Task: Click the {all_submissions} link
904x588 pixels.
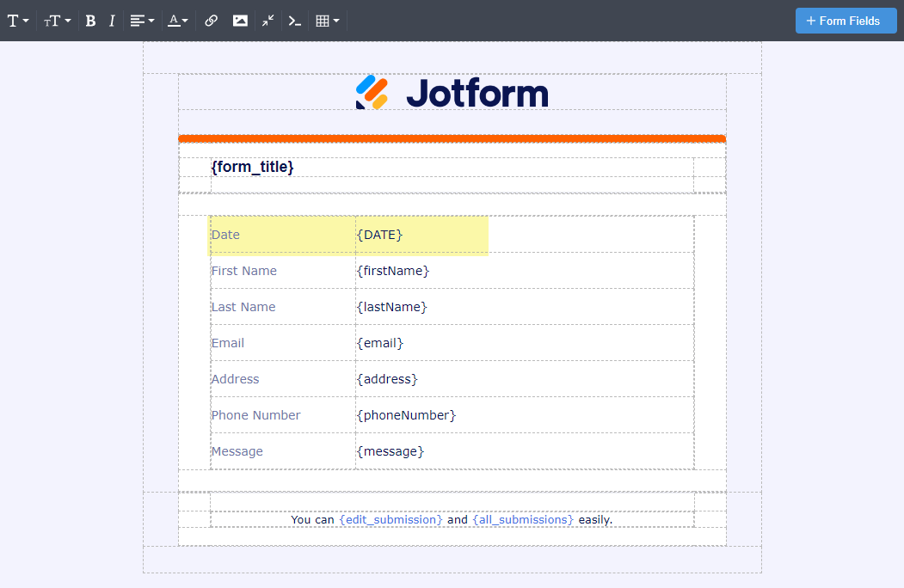Action: click(523, 519)
